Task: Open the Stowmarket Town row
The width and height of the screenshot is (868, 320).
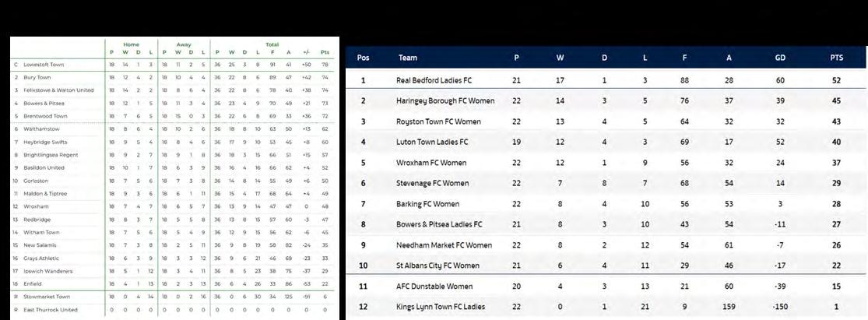Action: click(174, 297)
